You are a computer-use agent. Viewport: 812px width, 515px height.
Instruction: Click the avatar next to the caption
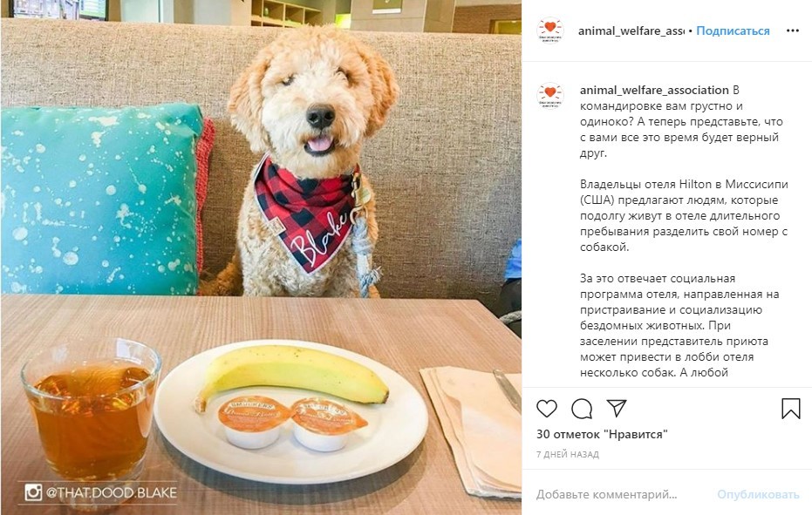point(549,95)
